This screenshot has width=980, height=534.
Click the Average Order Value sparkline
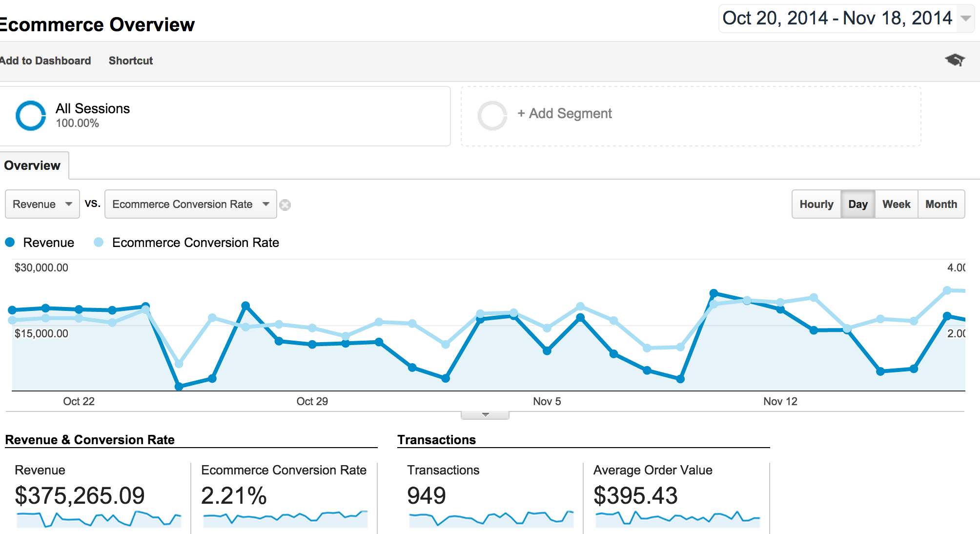point(677,519)
